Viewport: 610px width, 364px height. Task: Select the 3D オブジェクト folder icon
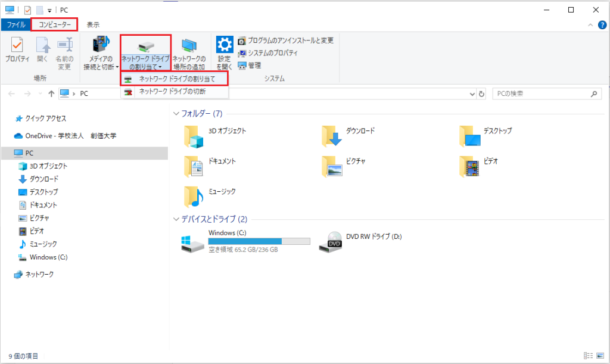coord(194,136)
